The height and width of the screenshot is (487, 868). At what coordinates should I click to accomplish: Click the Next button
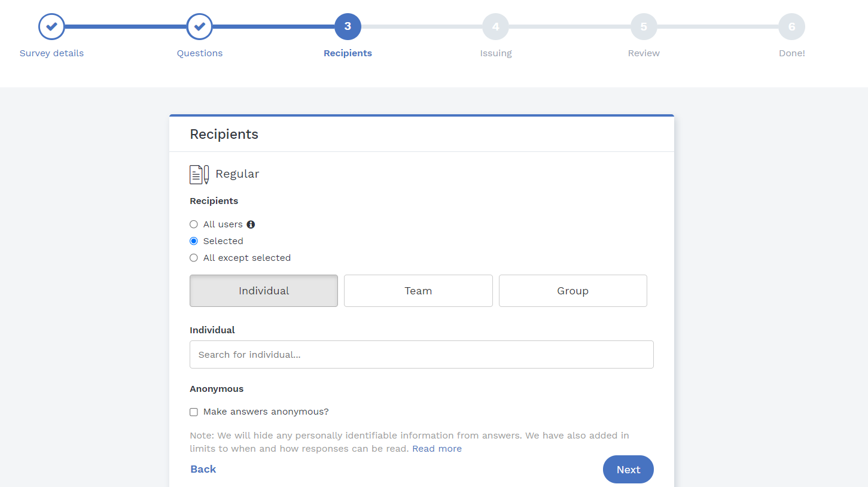point(628,470)
